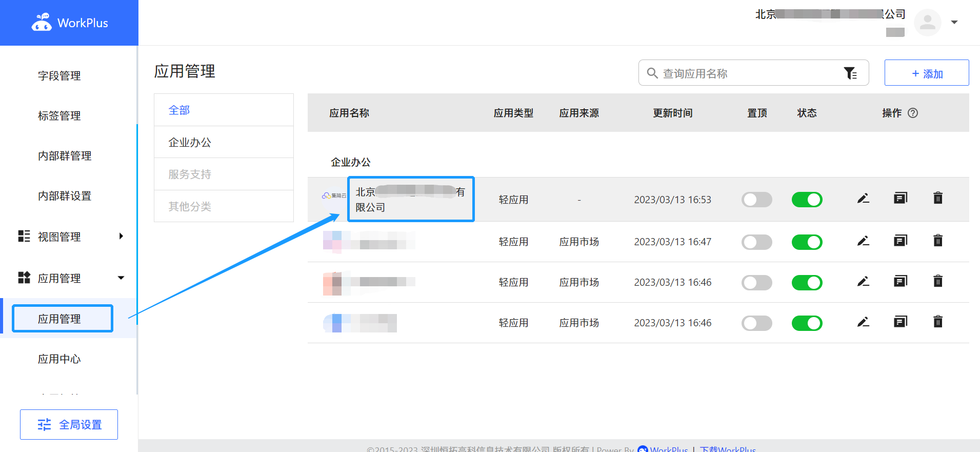This screenshot has width=980, height=452.
Task: Enable 置顶 toggle for the first app
Action: pyautogui.click(x=756, y=200)
